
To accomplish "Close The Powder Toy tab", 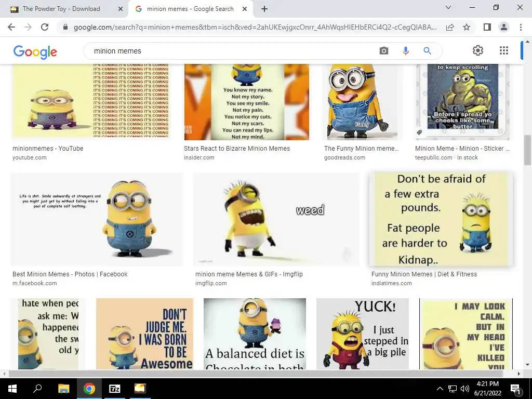I will click(120, 9).
